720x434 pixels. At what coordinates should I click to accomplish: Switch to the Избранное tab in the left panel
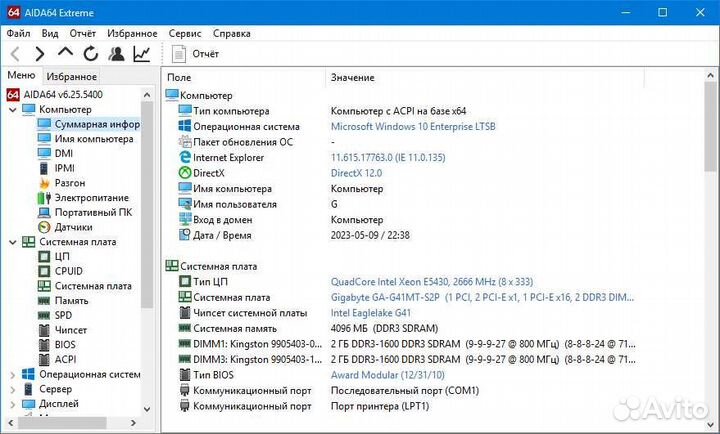72,77
